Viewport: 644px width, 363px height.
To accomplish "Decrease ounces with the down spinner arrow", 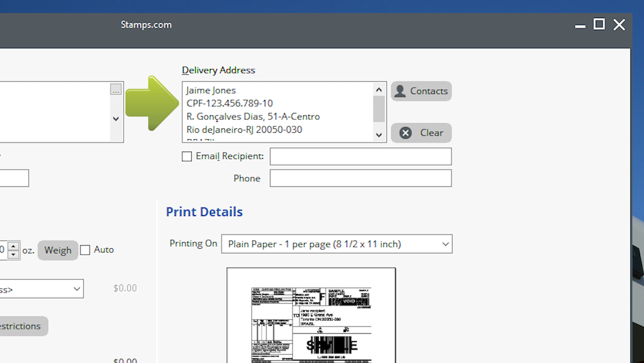I will 14,255.
